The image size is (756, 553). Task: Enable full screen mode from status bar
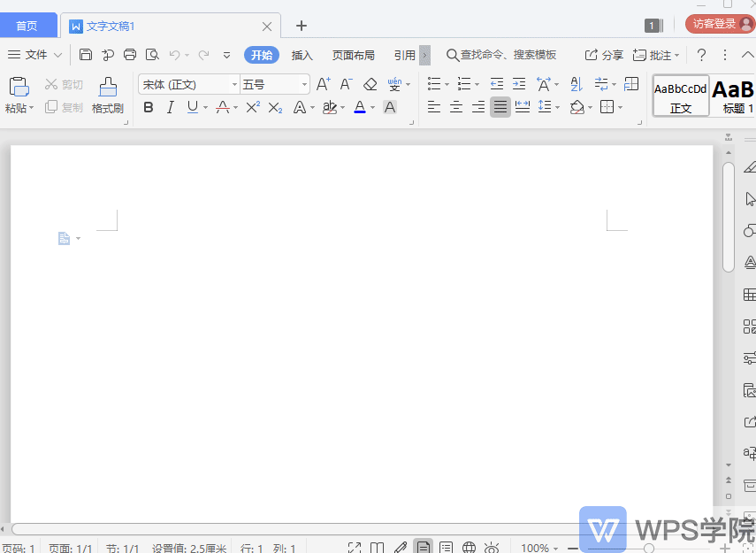(x=355, y=545)
